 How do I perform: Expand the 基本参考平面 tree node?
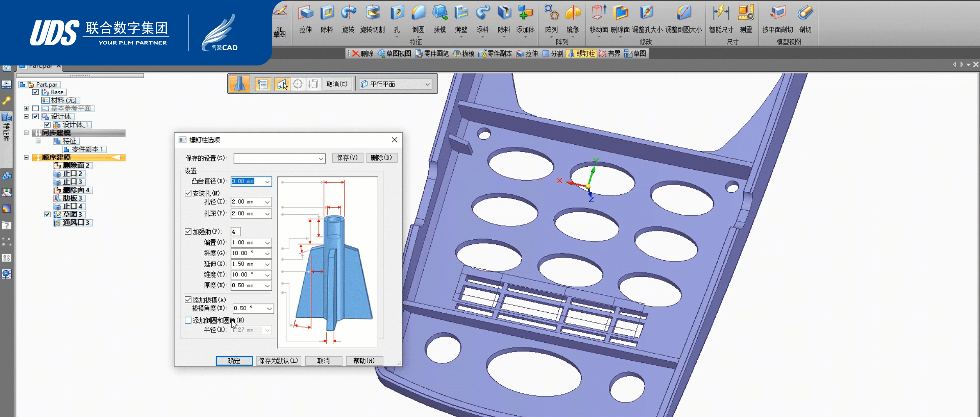[26, 108]
